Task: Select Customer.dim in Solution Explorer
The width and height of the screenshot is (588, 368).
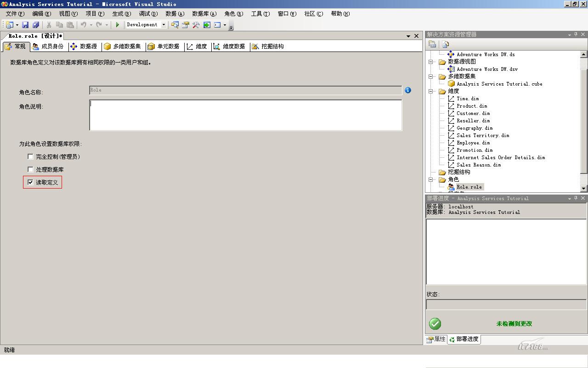Action: [473, 113]
